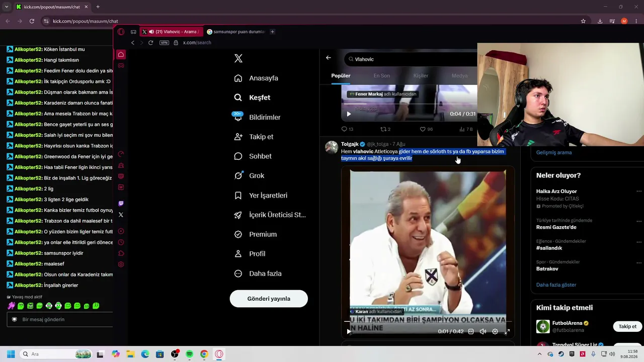Go to Premium in the X sidebar
The width and height of the screenshot is (644, 362).
click(x=255, y=234)
